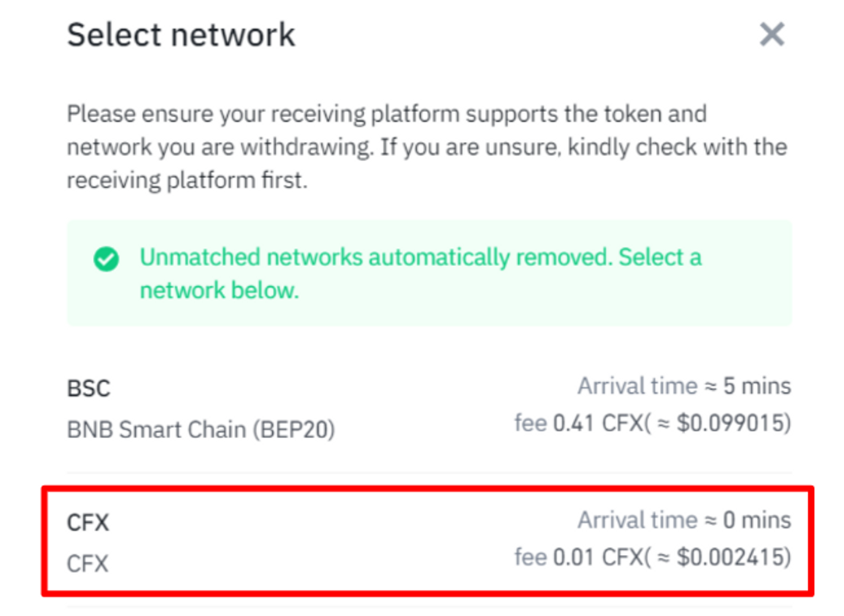The height and width of the screenshot is (616, 844).
Task: Select the gray CFX network subtitle
Action: 88,563
